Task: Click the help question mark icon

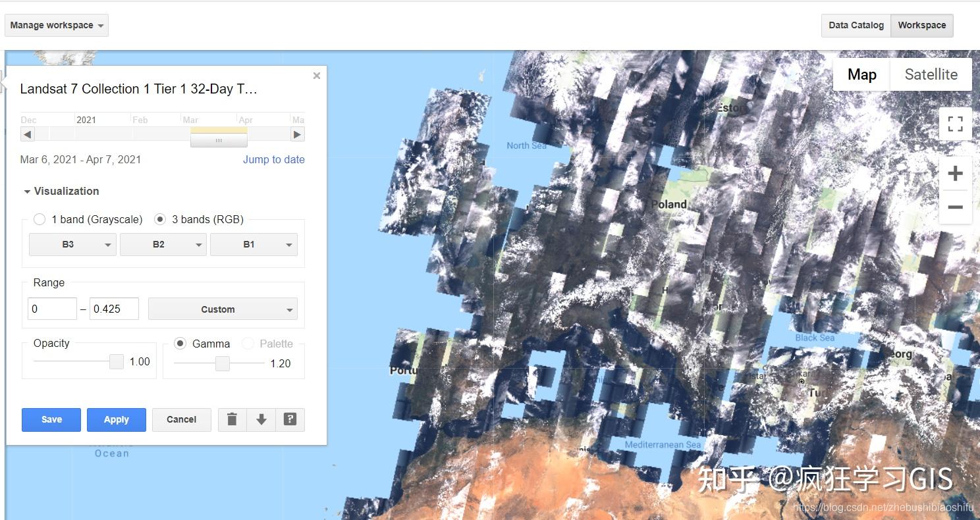Action: (x=290, y=419)
